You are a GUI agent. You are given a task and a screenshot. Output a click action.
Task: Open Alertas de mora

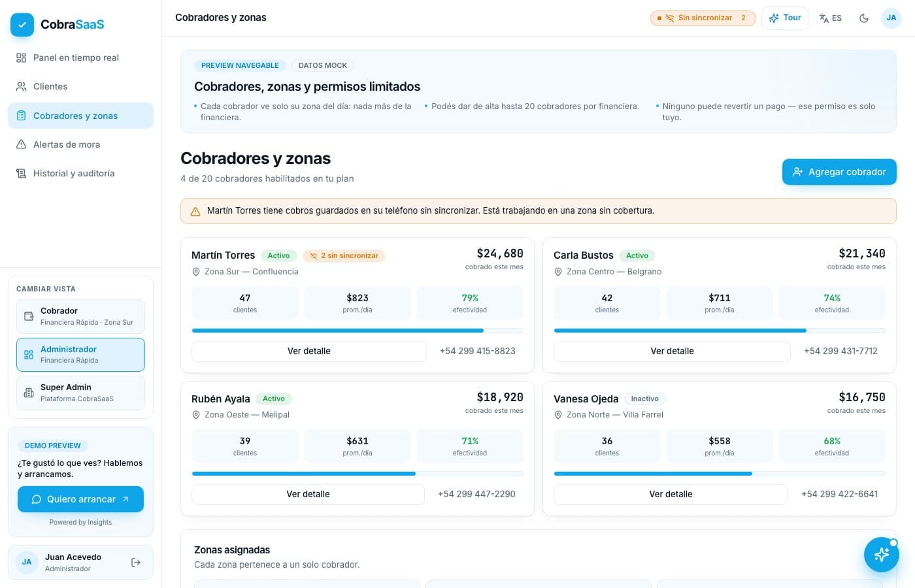point(80,144)
